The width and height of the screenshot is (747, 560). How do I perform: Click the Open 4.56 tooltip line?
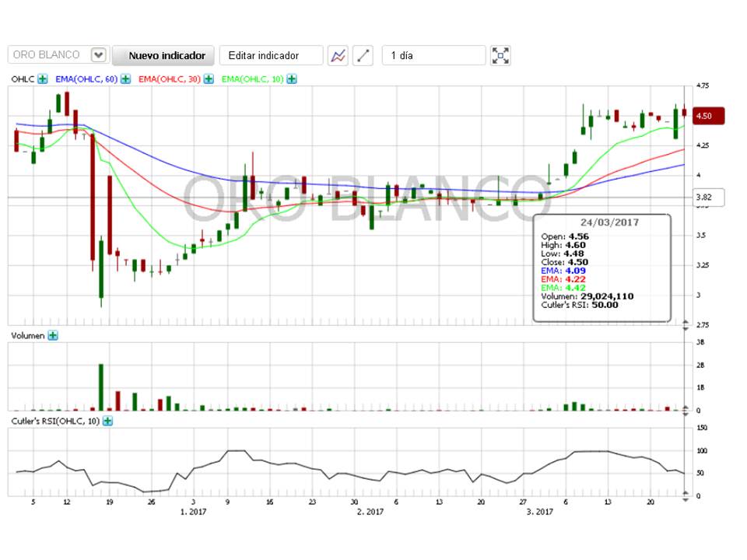(x=565, y=236)
